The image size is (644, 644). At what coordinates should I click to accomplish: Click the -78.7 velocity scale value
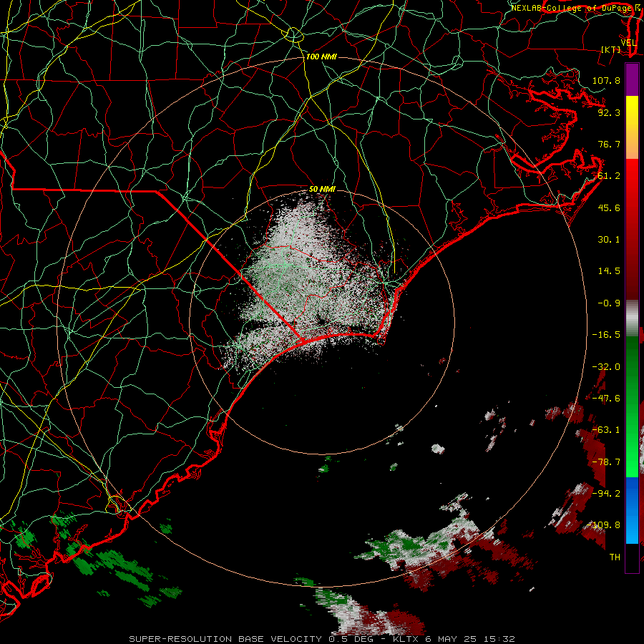[x=606, y=462]
